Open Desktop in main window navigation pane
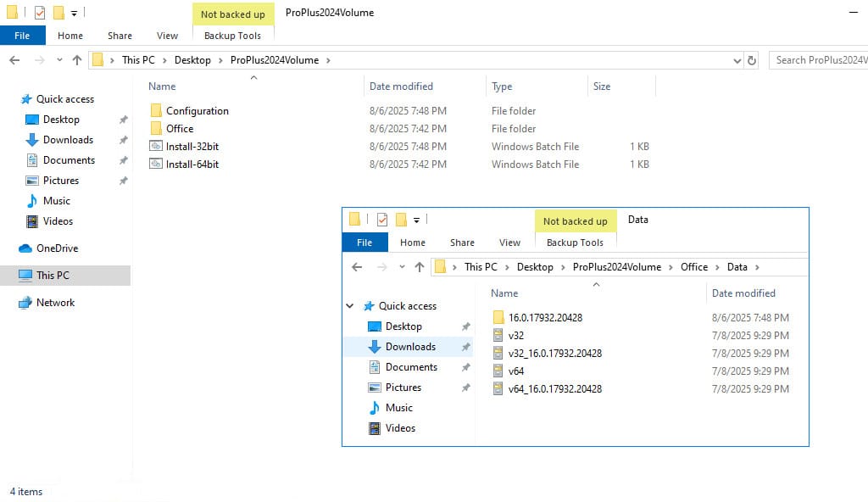The height and width of the screenshot is (502, 868). pos(61,119)
